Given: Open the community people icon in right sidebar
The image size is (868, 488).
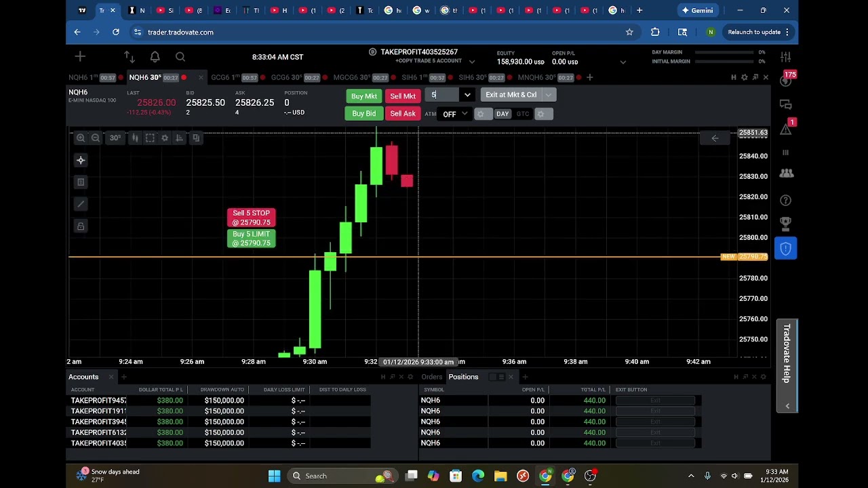Looking at the screenshot, I should pos(786,174).
